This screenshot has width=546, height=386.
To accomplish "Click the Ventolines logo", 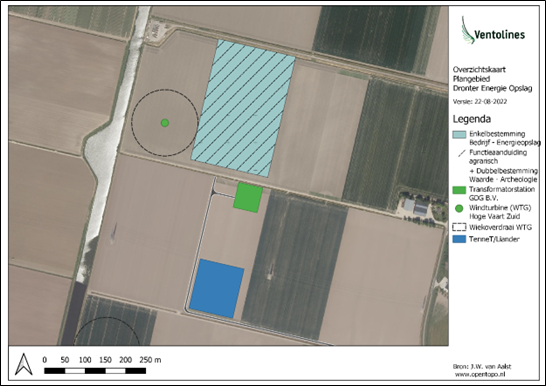I will [x=492, y=30].
